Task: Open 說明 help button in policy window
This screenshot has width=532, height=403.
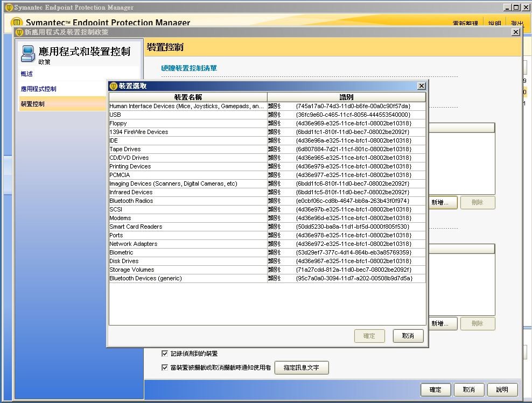Action: click(502, 390)
